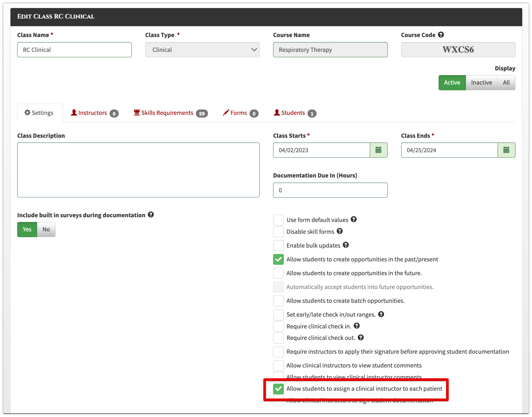Uncheck Allow students to create opportunities in past/present
The width and height of the screenshot is (532, 417).
278,259
